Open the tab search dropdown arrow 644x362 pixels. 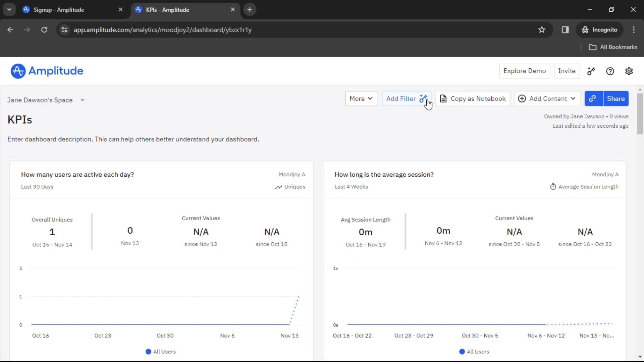(x=9, y=10)
